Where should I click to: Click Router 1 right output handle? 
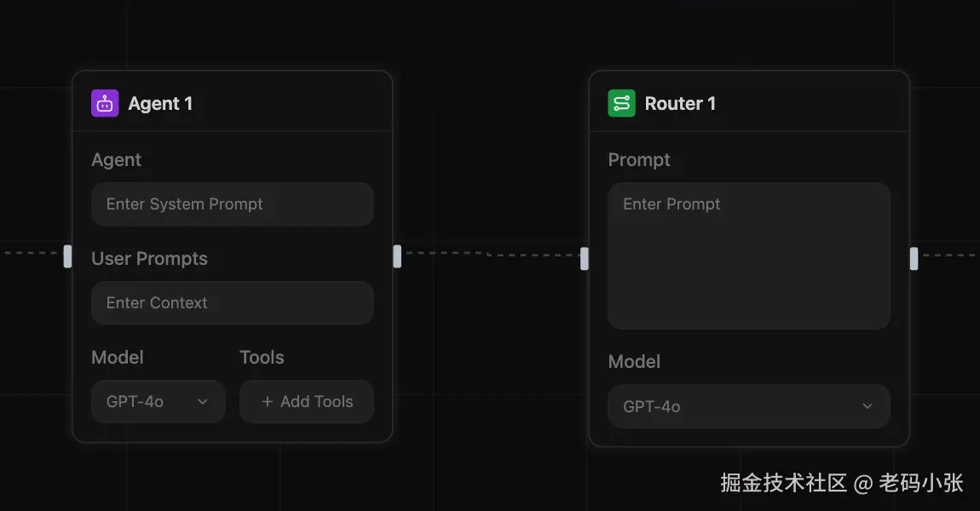[914, 258]
